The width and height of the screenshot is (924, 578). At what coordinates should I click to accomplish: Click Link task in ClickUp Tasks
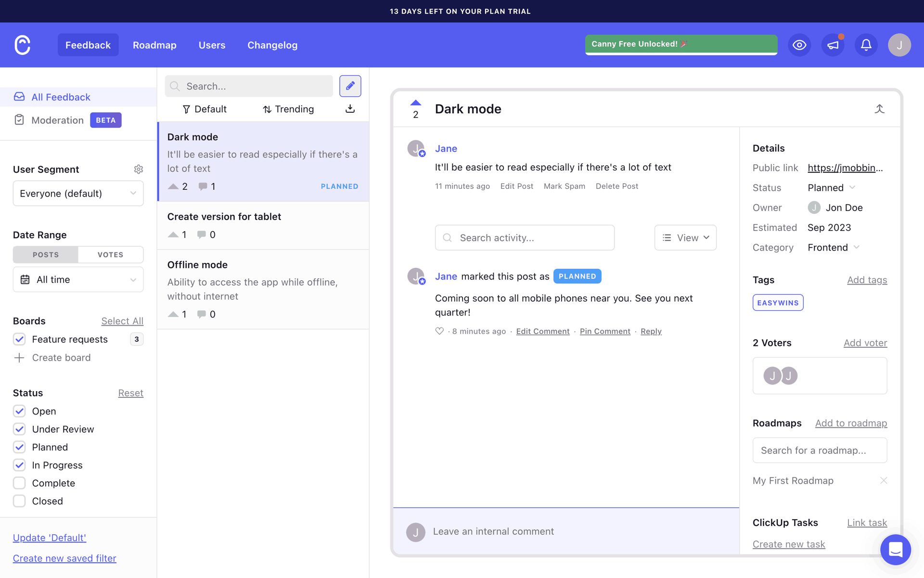click(x=867, y=523)
